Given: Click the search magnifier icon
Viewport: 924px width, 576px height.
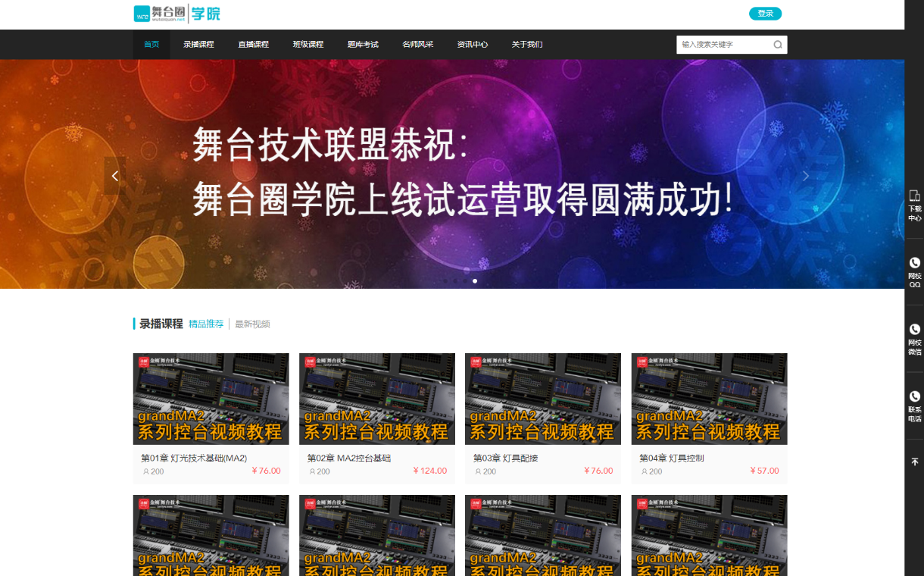Looking at the screenshot, I should click(x=777, y=45).
